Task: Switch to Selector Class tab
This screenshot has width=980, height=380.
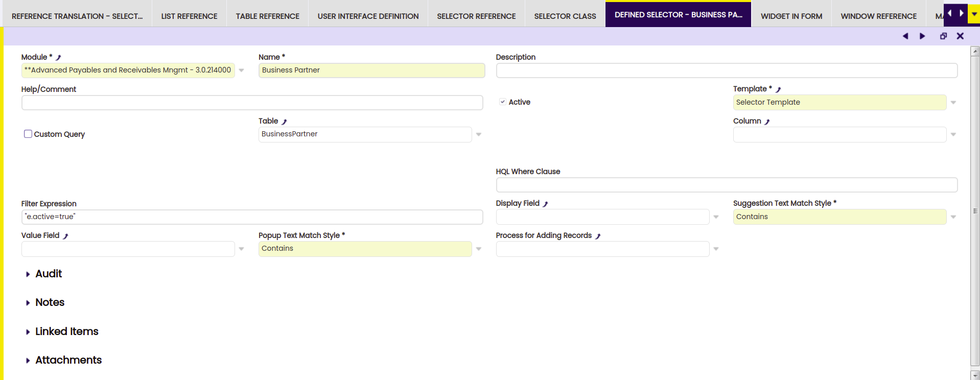Action: coord(565,16)
